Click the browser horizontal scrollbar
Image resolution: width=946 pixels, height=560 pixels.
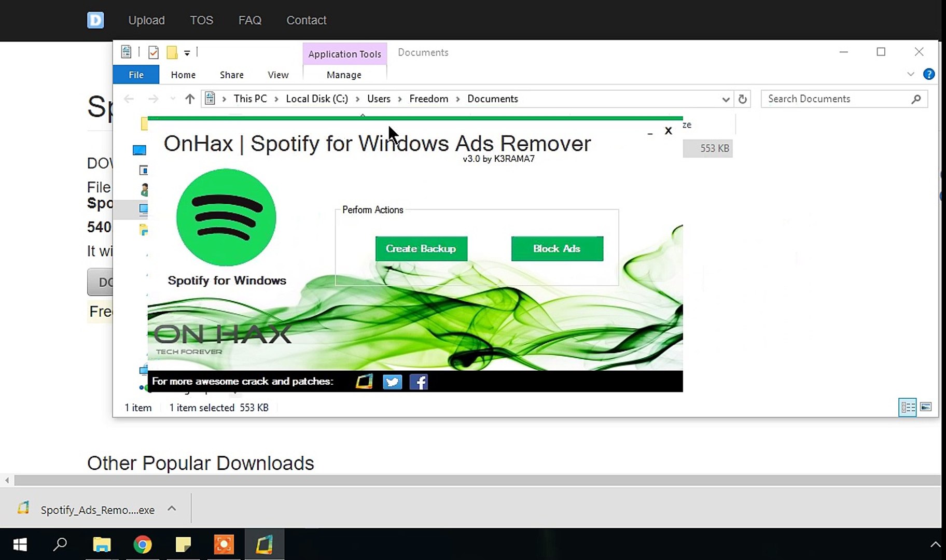coord(477,481)
